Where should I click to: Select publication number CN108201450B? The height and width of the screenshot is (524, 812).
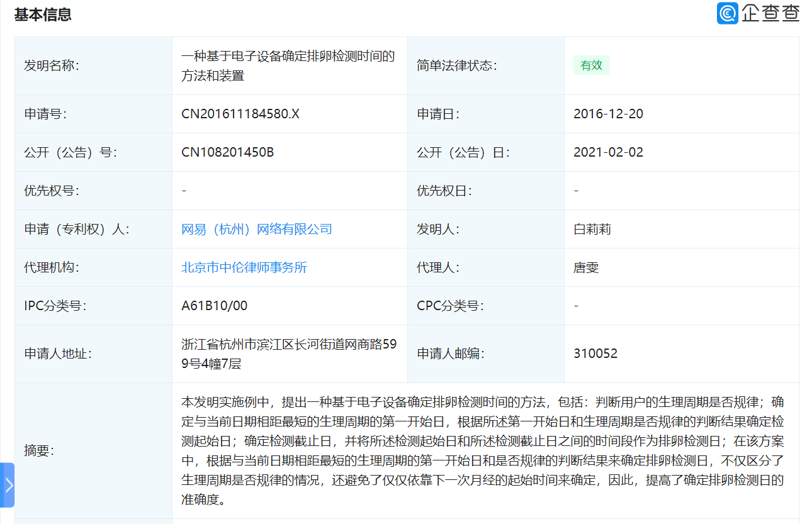(227, 152)
